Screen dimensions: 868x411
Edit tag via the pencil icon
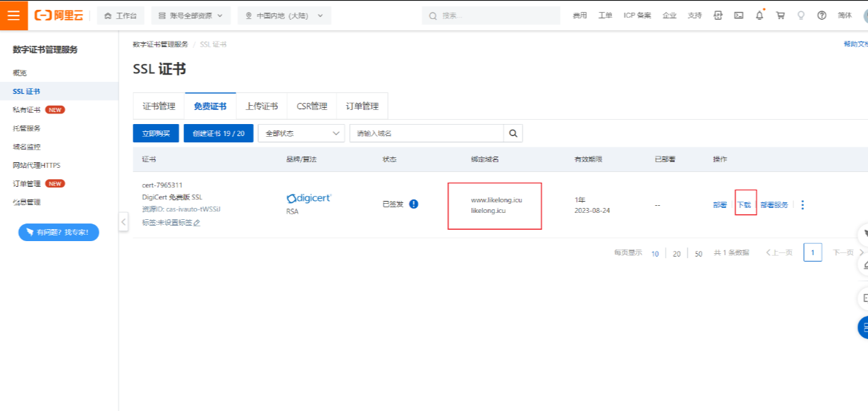coord(197,223)
